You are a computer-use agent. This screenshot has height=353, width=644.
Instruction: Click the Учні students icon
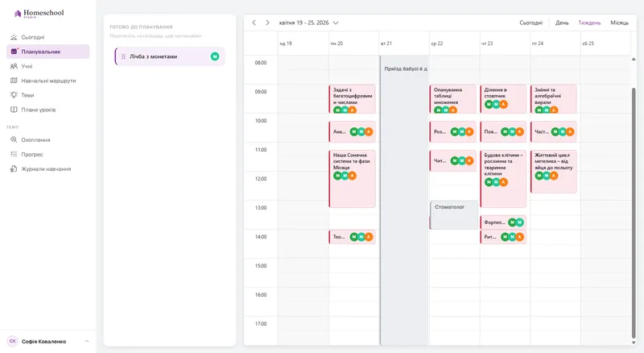[14, 66]
